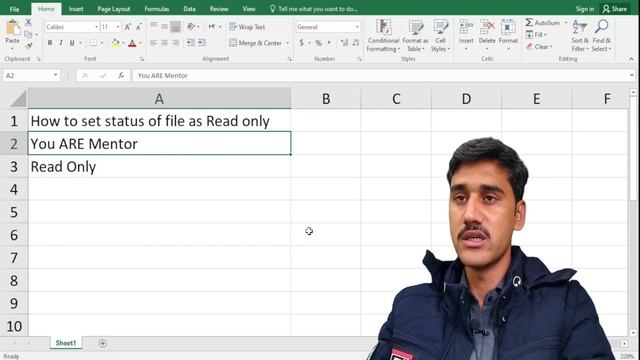Click the Insert Function fx icon
The image size is (640, 360).
tap(121, 76)
